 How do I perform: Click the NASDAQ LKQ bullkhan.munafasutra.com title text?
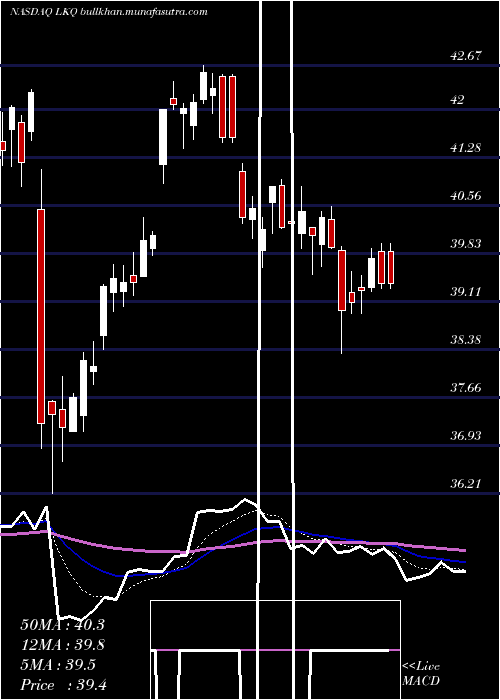pyautogui.click(x=108, y=12)
